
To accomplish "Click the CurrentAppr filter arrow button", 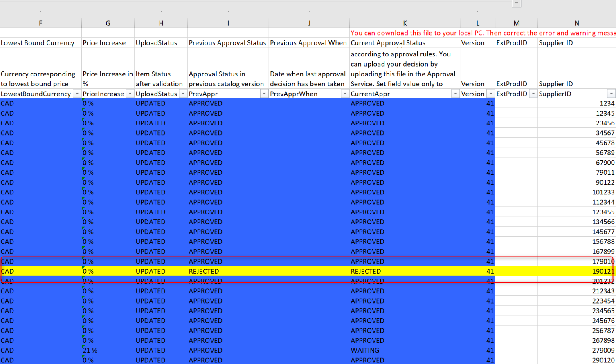I will click(x=455, y=94).
